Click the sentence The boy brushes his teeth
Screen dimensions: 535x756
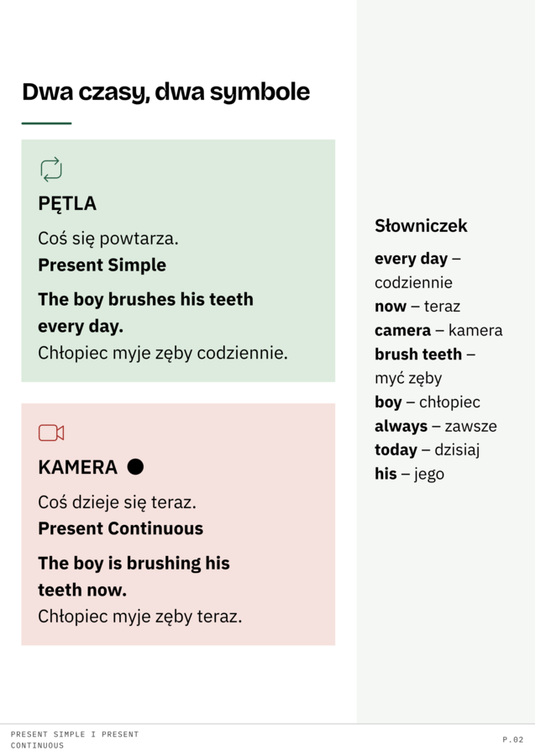145,299
